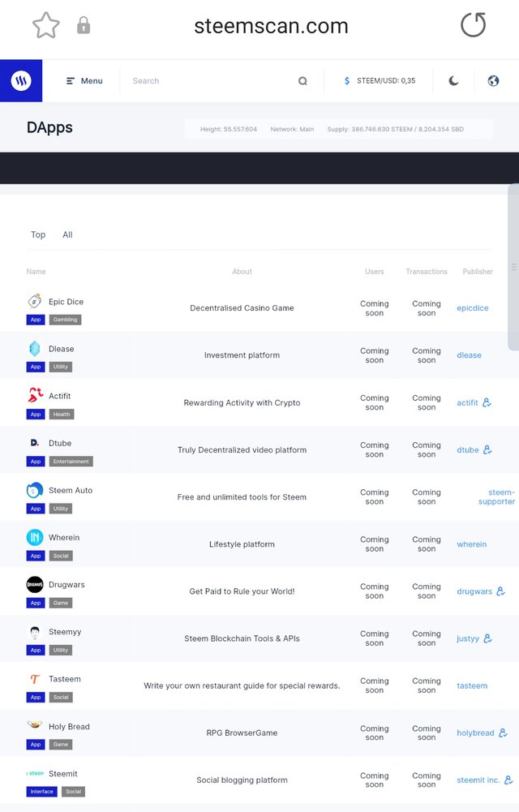Click the dollar sign price icon

point(347,81)
